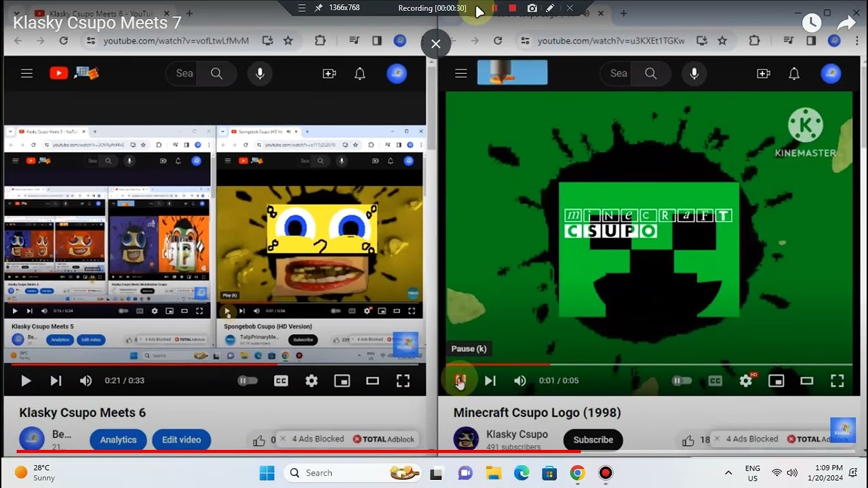The image size is (868, 488).
Task: Click the right window's Create video icon
Action: click(764, 73)
